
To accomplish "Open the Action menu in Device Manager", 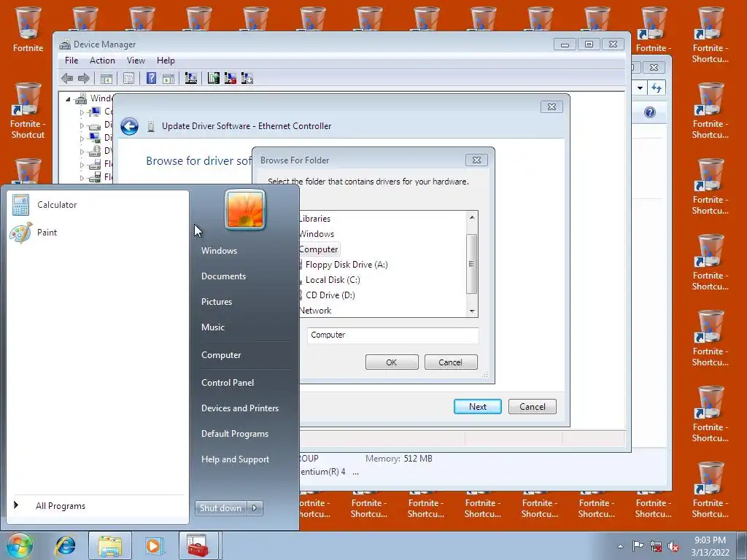I will click(102, 61).
